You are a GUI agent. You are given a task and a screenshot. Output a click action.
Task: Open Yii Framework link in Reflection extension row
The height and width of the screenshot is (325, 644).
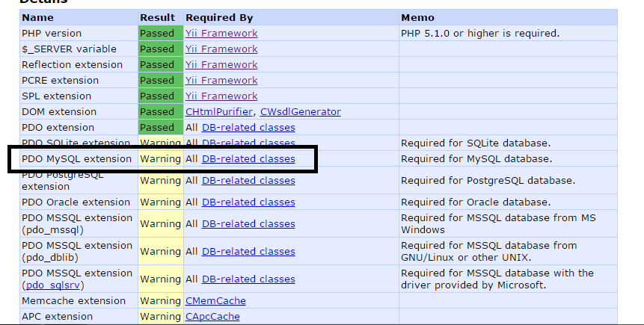[221, 64]
